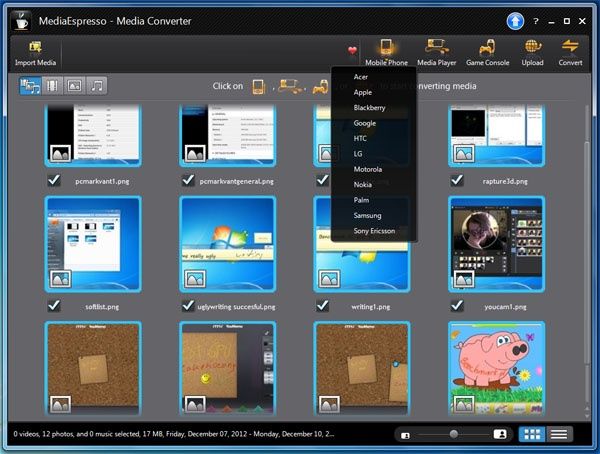600x454 pixels.
Task: Click the rapture3d.png file name
Action: (x=505, y=181)
